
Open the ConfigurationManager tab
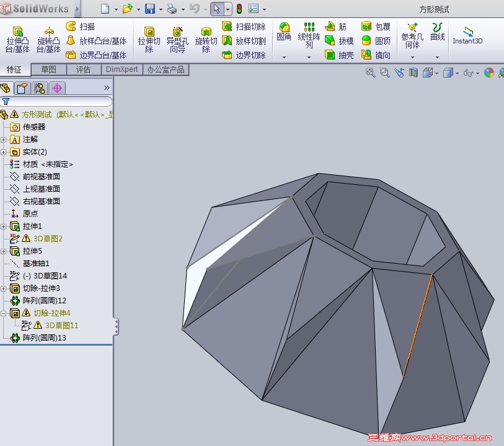40,88
